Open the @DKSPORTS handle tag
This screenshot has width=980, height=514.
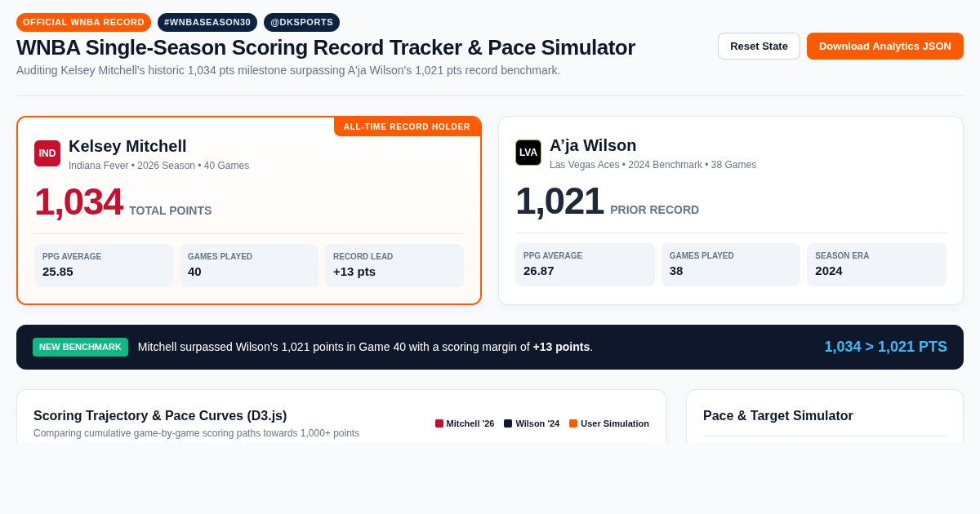click(x=301, y=22)
